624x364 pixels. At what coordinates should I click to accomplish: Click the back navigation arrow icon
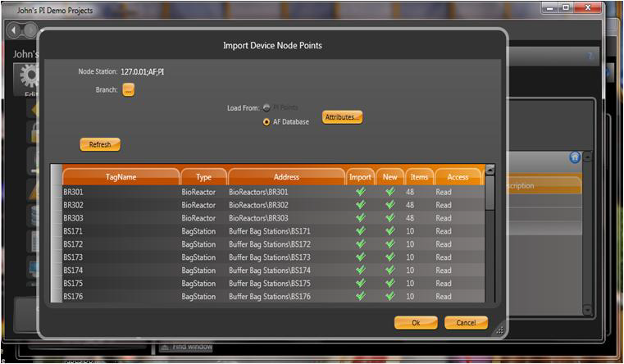coord(14,30)
